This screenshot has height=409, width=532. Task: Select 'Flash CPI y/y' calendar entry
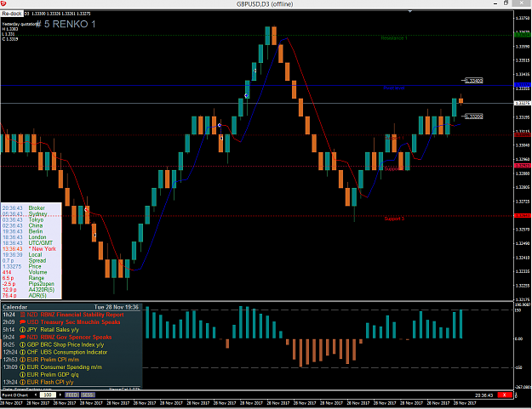57,382
